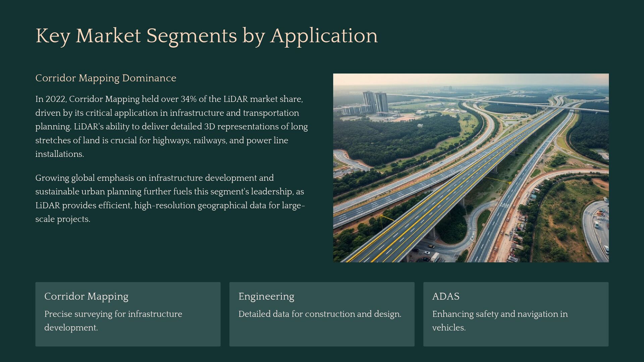The width and height of the screenshot is (644, 362).
Task: Select the 'Corridor Mapping Dominance' subheading
Action: pos(106,78)
